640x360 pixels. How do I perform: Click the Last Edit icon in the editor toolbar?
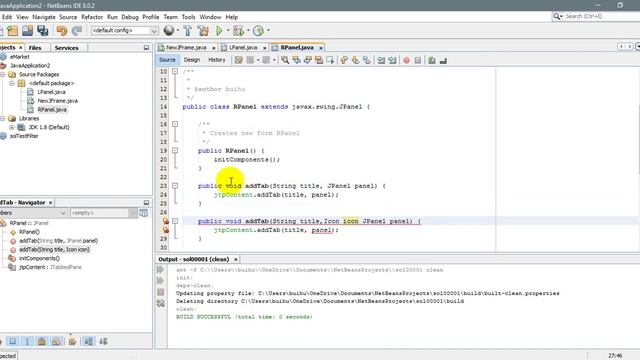tap(238, 60)
